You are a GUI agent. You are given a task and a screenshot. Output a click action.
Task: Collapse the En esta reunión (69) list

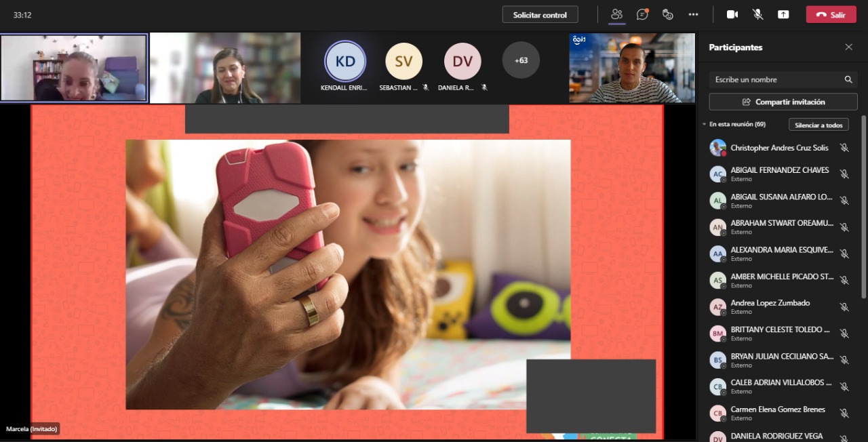pyautogui.click(x=705, y=125)
